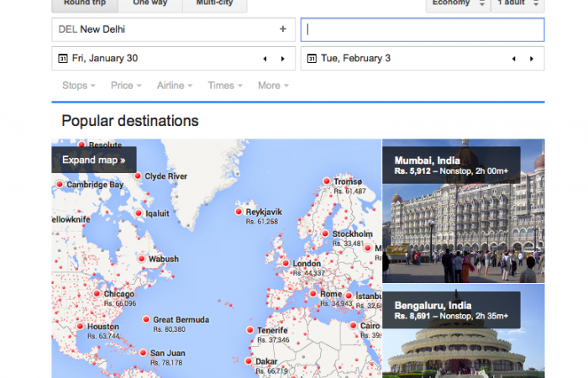Choose the Multi-city option
588x378 pixels.
tap(216, 4)
